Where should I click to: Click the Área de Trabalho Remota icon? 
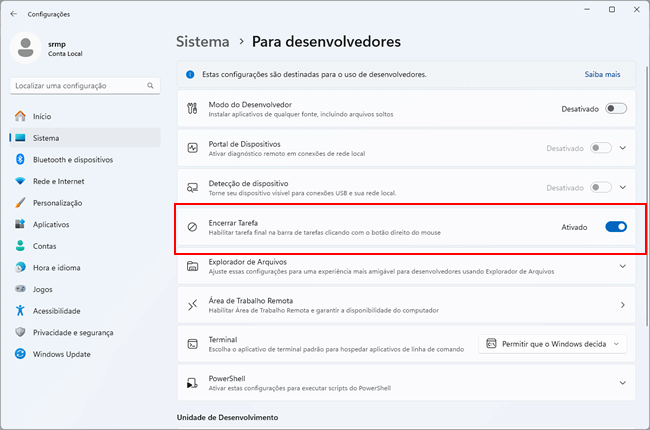(x=192, y=305)
